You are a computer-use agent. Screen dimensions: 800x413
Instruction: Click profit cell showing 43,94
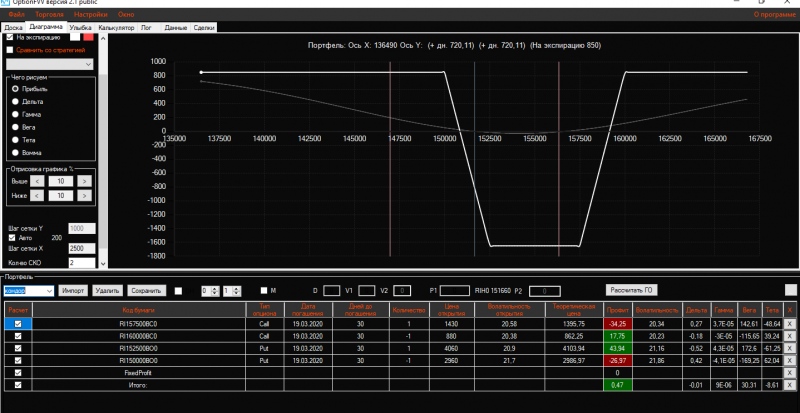point(618,349)
